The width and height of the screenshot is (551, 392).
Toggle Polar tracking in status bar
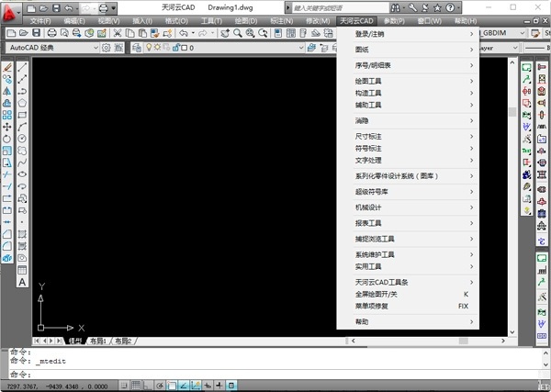[x=160, y=386]
